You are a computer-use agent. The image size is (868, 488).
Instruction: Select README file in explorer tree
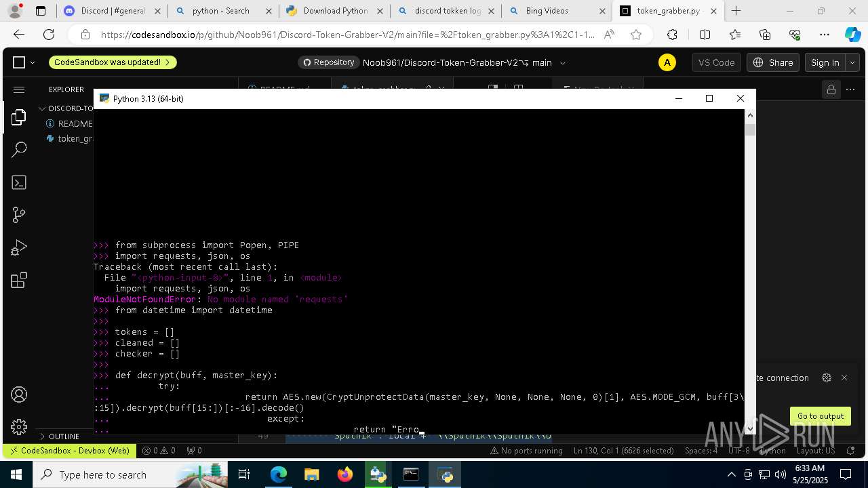pos(70,123)
